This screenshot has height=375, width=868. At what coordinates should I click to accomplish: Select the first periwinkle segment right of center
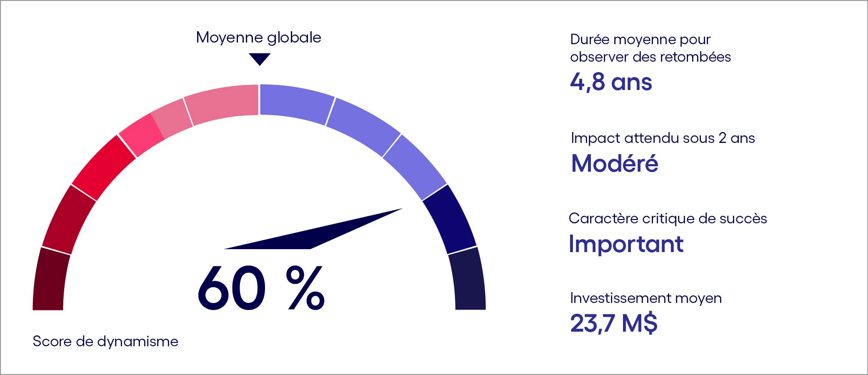pos(297,104)
